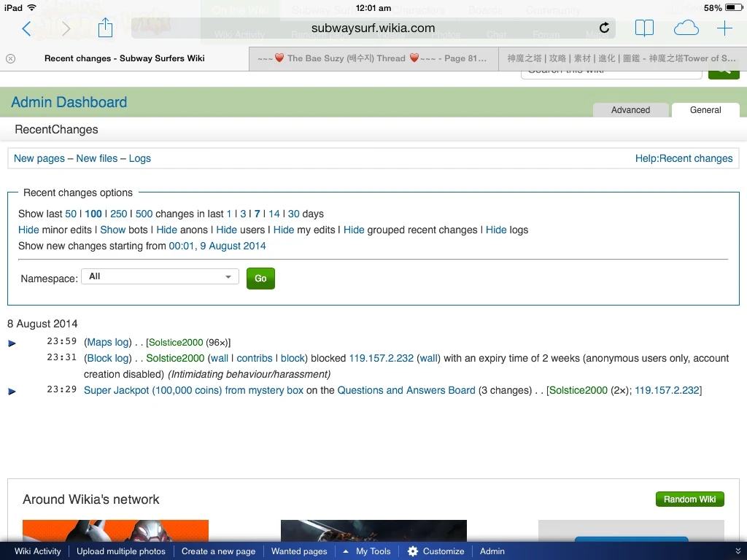The height and width of the screenshot is (560, 747).
Task: Click the block link next to contribs
Action: click(x=293, y=359)
